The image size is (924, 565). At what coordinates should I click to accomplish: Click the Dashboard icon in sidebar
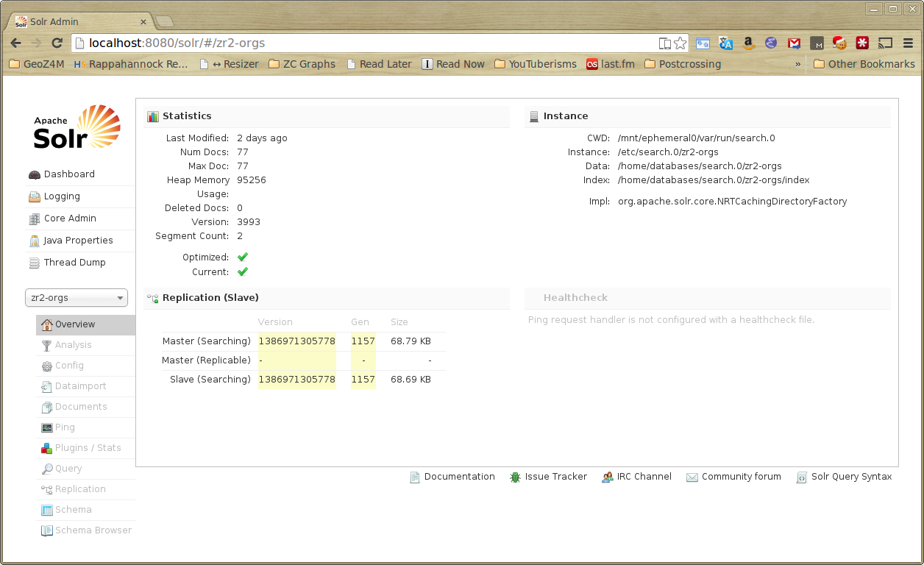(35, 174)
